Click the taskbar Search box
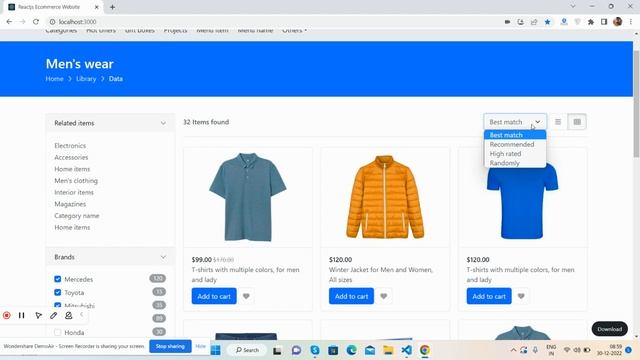 [247, 350]
